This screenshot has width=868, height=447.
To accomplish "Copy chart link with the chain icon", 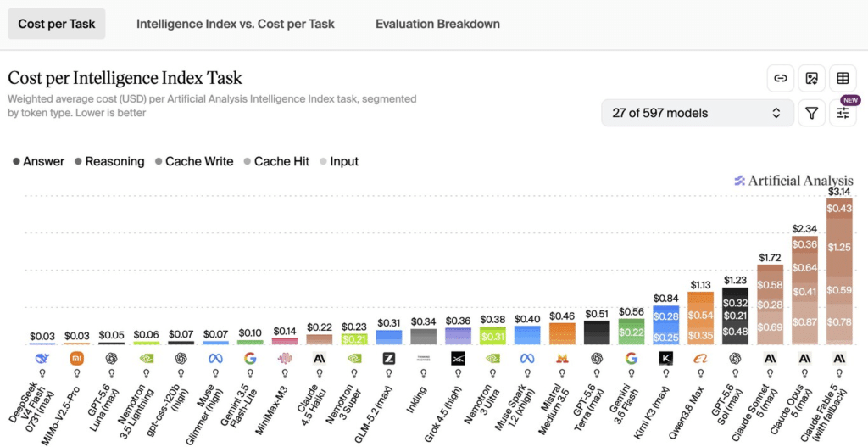I will click(781, 79).
